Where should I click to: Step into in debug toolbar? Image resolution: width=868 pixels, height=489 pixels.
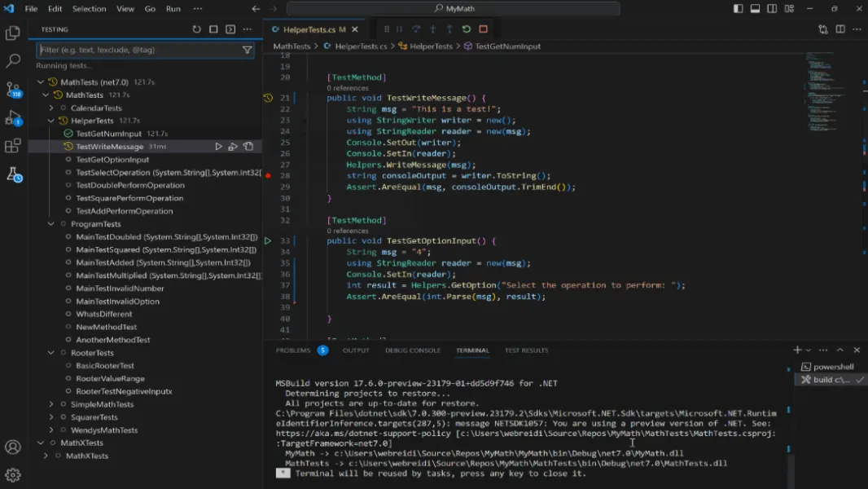coord(433,29)
